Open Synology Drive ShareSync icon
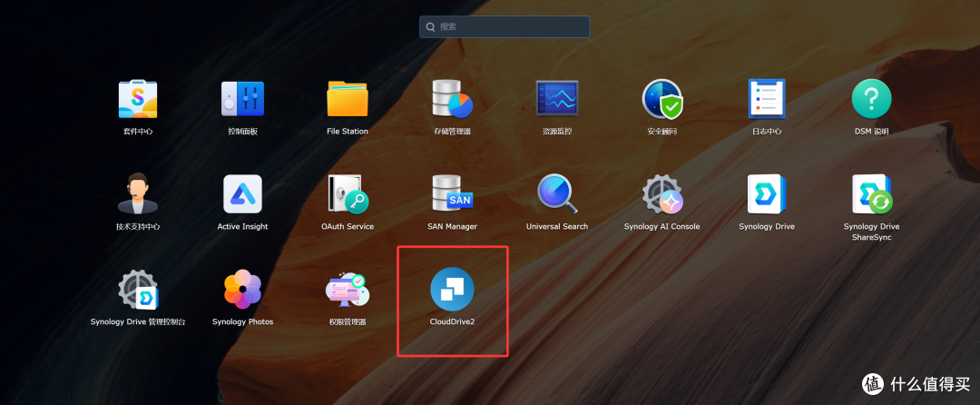 872,193
